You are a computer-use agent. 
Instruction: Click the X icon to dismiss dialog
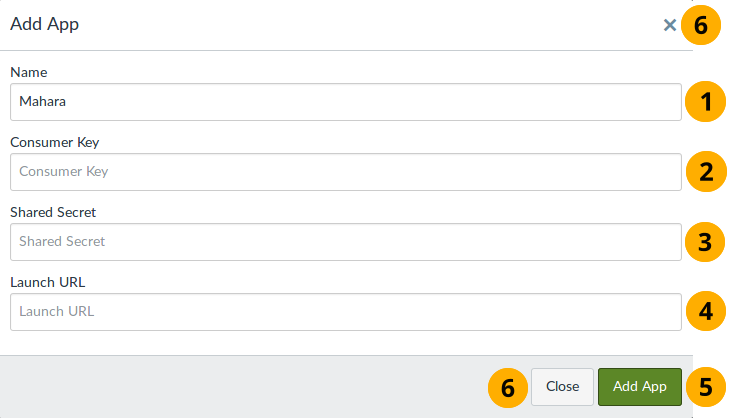coord(670,25)
